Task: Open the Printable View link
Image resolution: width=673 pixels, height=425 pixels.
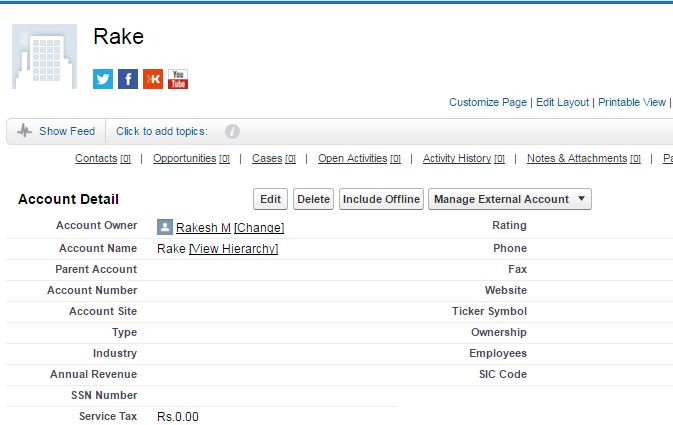Action: (632, 102)
